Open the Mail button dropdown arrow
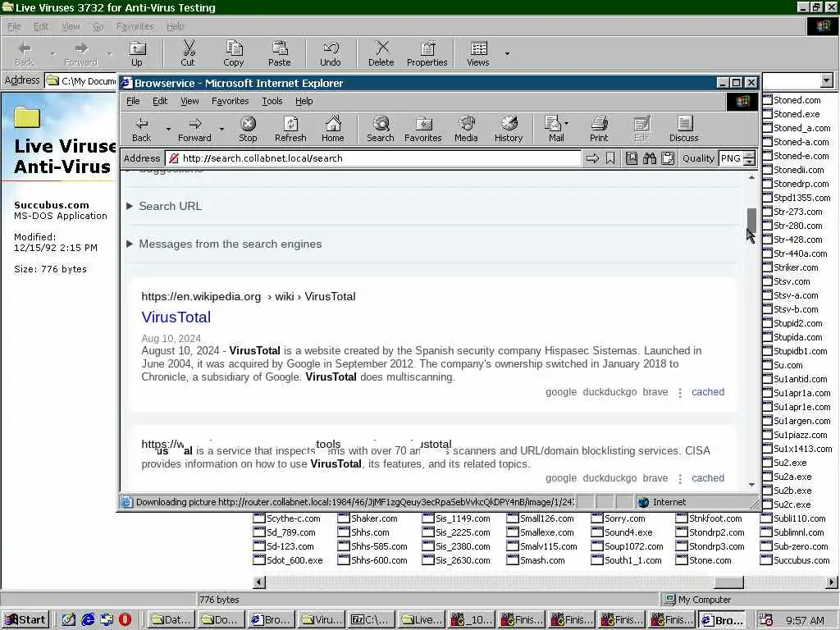 pyautogui.click(x=566, y=123)
